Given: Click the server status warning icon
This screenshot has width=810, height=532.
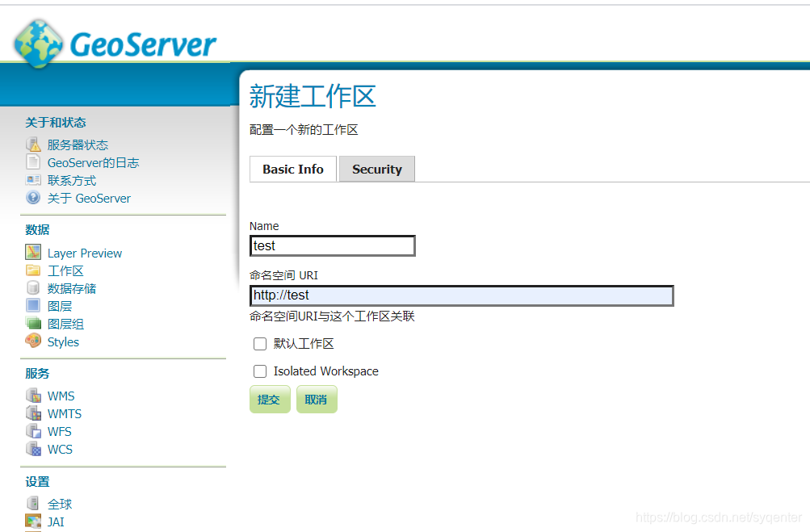Looking at the screenshot, I should pos(33,145).
